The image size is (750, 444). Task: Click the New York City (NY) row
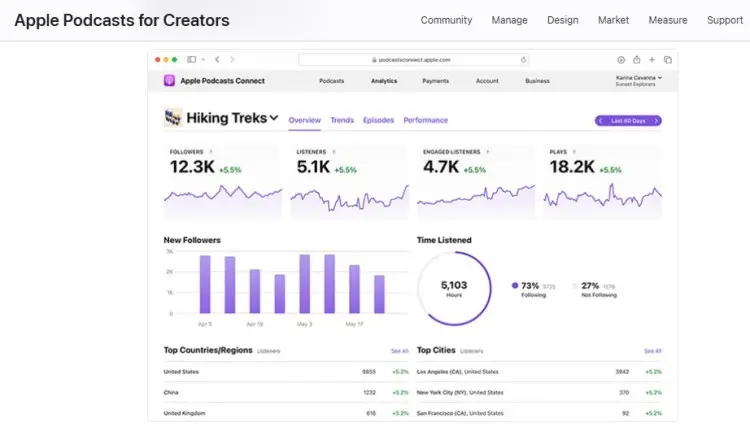click(x=539, y=392)
